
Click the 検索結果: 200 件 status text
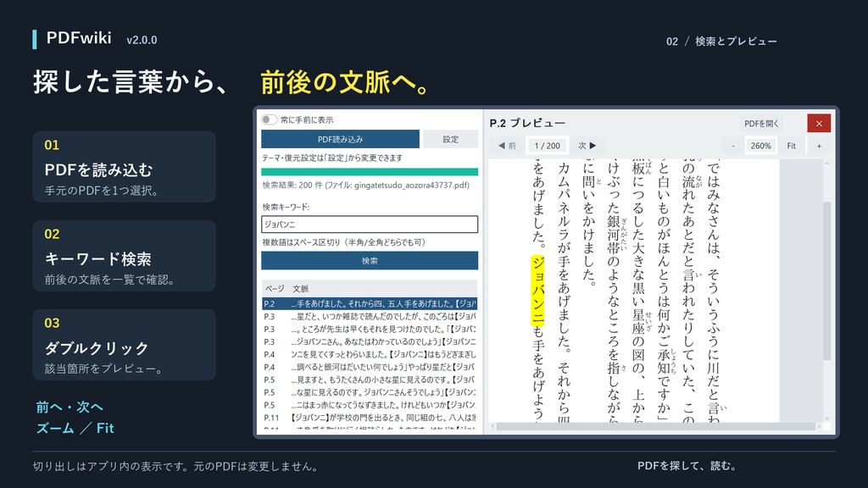tap(366, 186)
